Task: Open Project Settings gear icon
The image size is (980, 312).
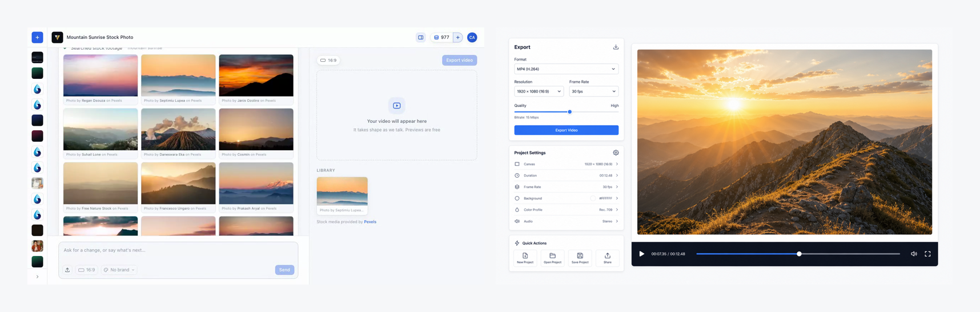Action: [x=616, y=153]
